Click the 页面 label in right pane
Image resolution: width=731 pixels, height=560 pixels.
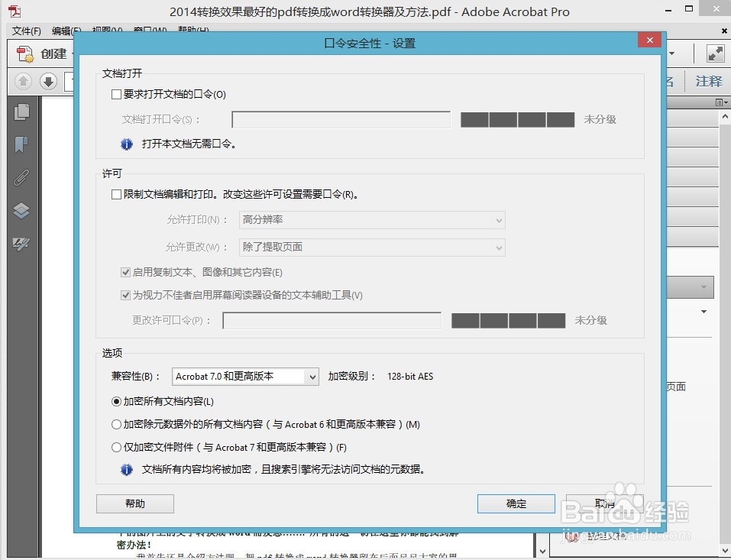676,387
